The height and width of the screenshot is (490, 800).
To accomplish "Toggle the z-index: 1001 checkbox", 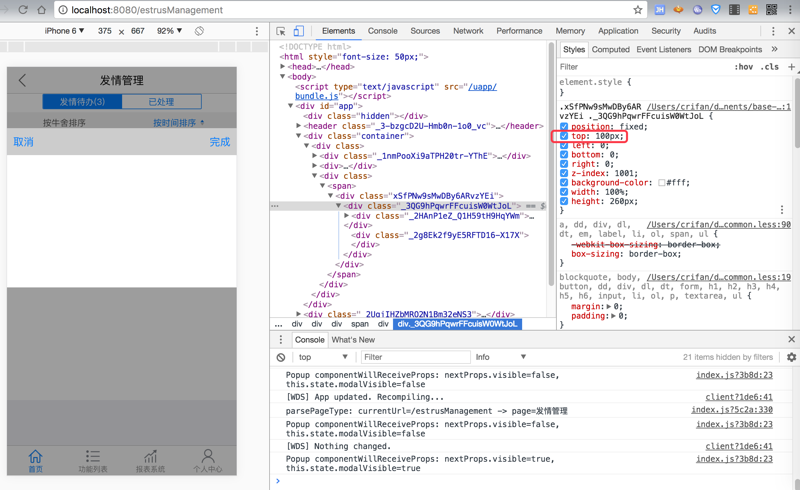I will pos(564,174).
